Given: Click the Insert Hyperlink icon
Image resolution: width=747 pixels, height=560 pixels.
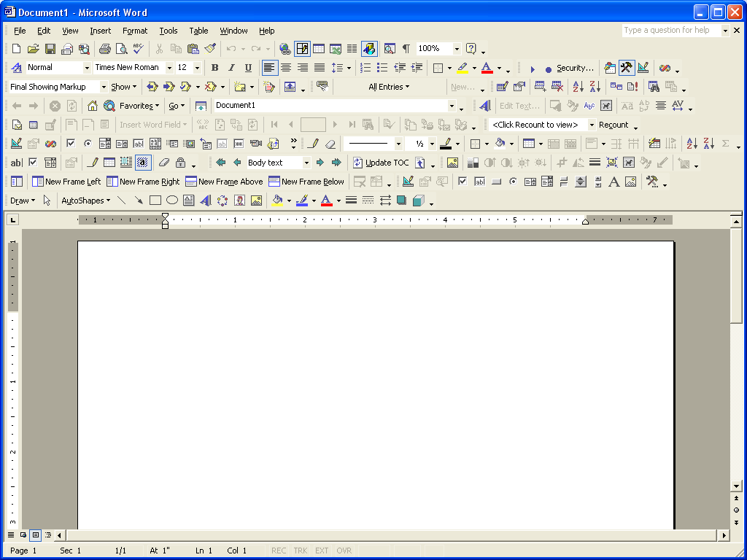Looking at the screenshot, I should tap(284, 48).
